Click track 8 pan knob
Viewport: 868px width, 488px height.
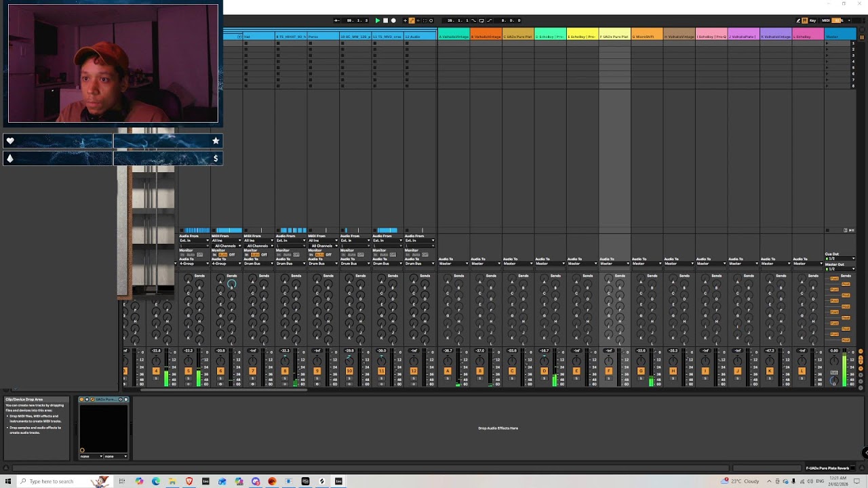[x=285, y=361]
